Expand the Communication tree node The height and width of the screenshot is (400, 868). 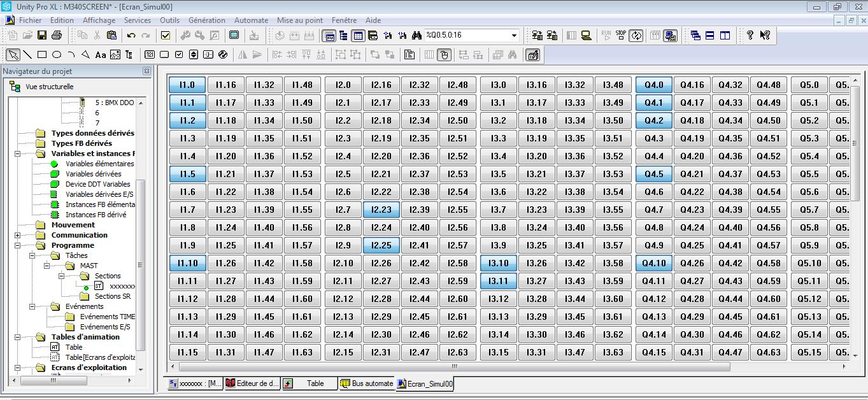click(x=17, y=235)
